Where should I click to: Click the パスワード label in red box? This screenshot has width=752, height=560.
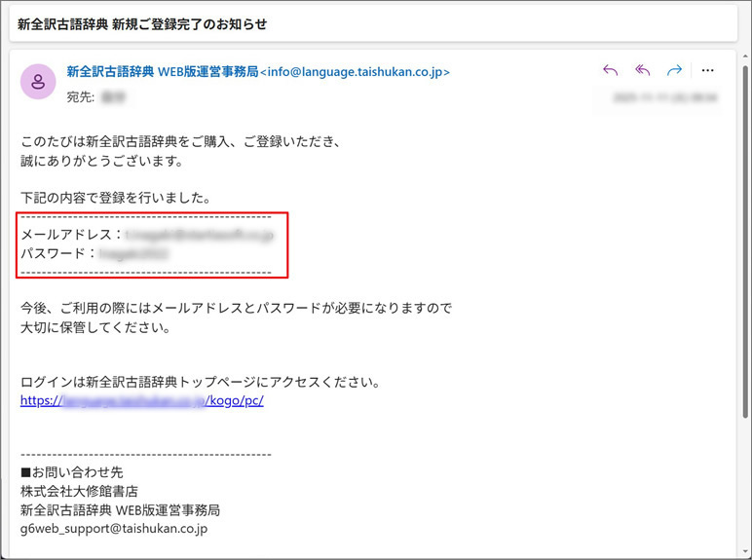[x=58, y=253]
